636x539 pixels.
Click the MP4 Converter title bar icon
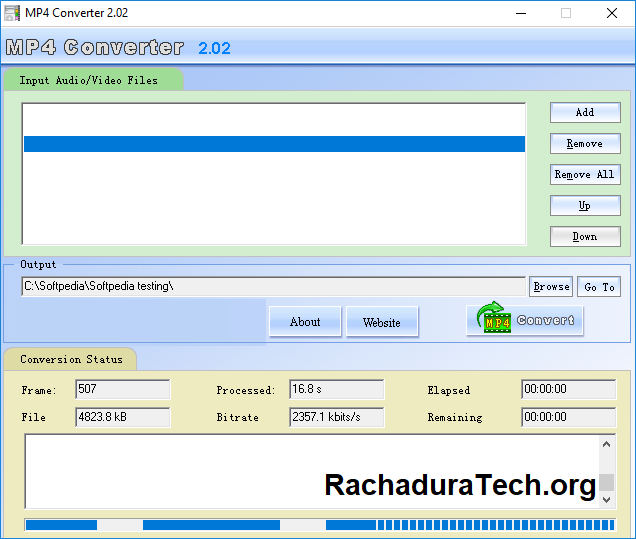point(12,13)
